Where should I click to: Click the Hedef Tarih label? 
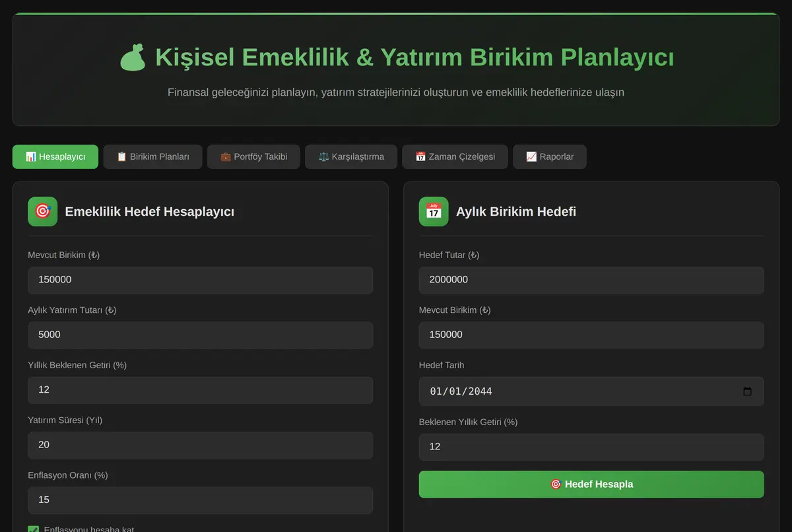(x=442, y=365)
